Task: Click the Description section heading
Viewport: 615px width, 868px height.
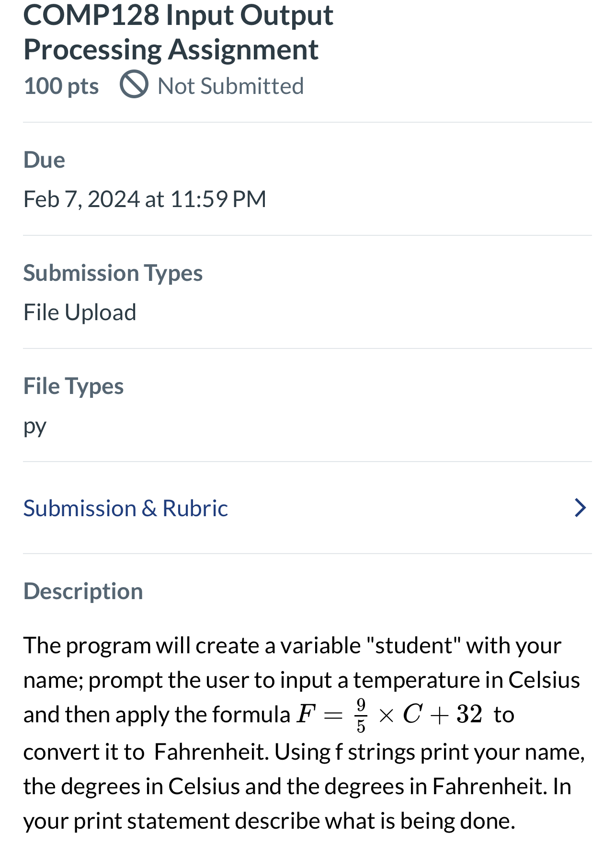Action: point(83,591)
